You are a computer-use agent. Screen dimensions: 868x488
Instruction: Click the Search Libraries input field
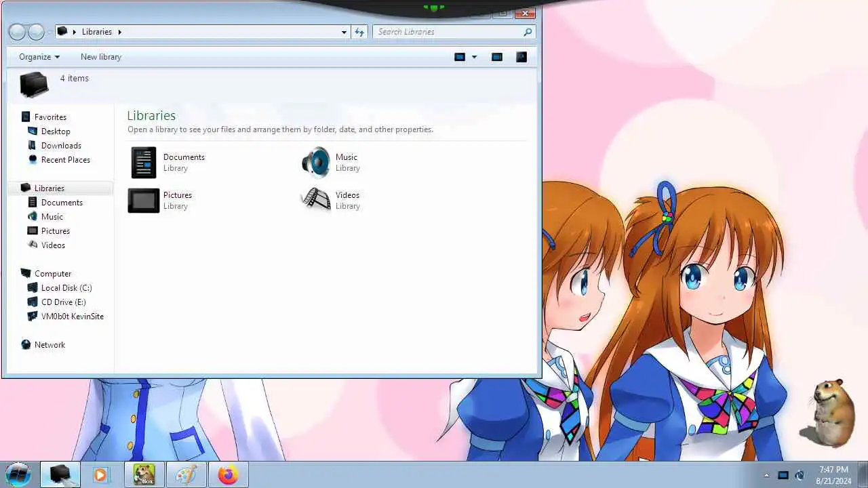click(450, 32)
